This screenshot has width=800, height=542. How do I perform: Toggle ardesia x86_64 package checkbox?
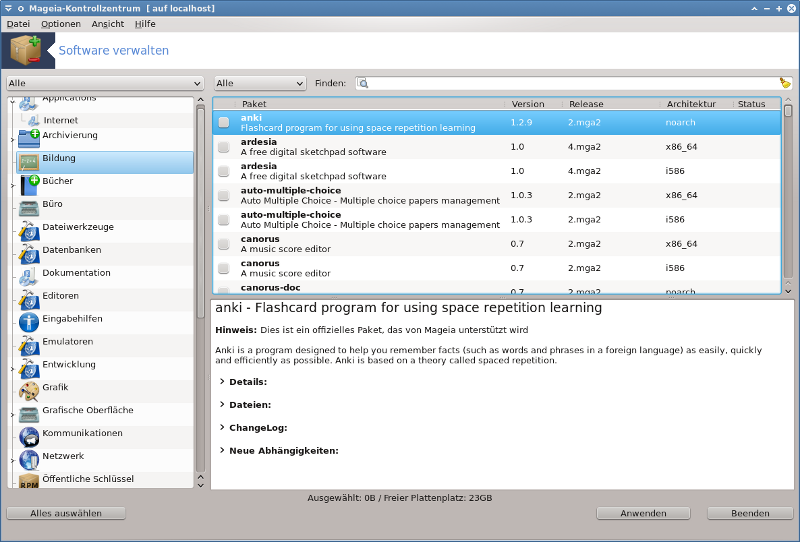pyautogui.click(x=223, y=147)
